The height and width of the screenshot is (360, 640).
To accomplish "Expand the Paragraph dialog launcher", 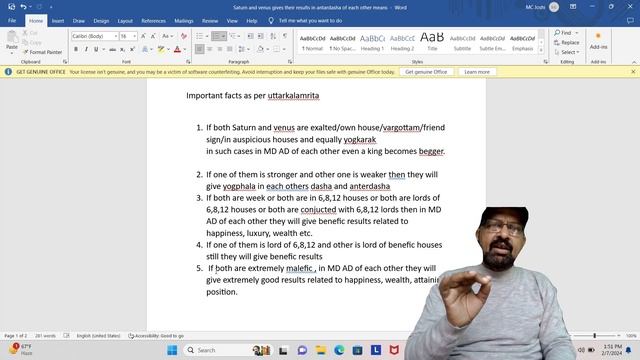I will click(x=290, y=62).
